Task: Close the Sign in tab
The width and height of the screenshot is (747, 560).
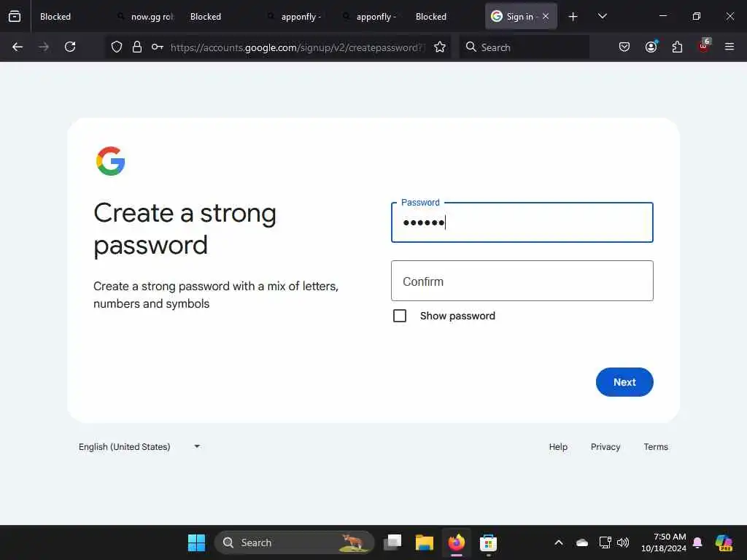Action: click(x=546, y=17)
